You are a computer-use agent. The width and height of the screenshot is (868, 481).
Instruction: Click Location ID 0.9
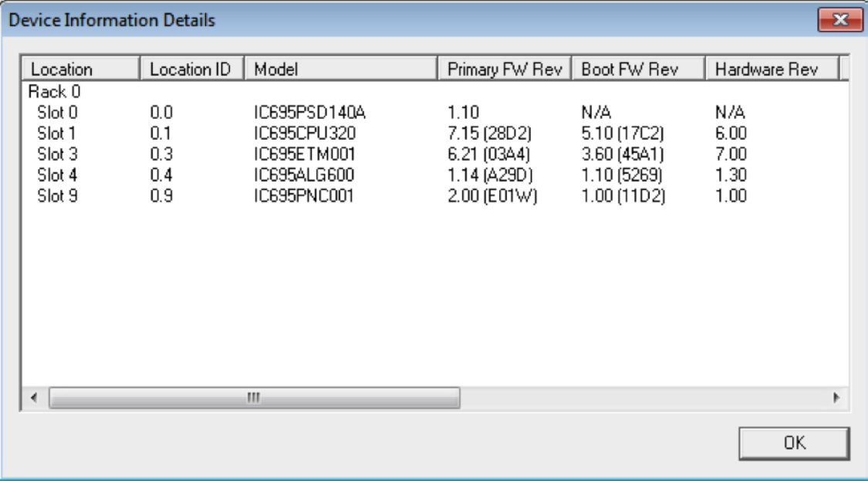161,196
